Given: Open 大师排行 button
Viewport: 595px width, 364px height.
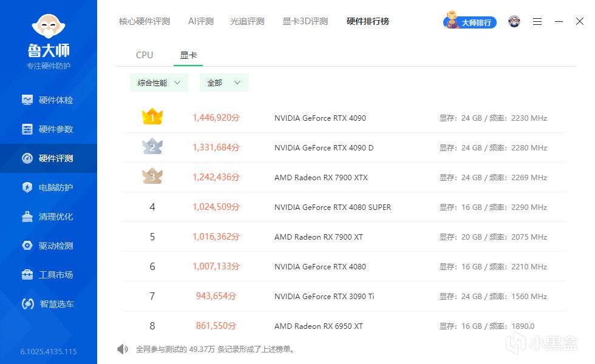Looking at the screenshot, I should 470,22.
